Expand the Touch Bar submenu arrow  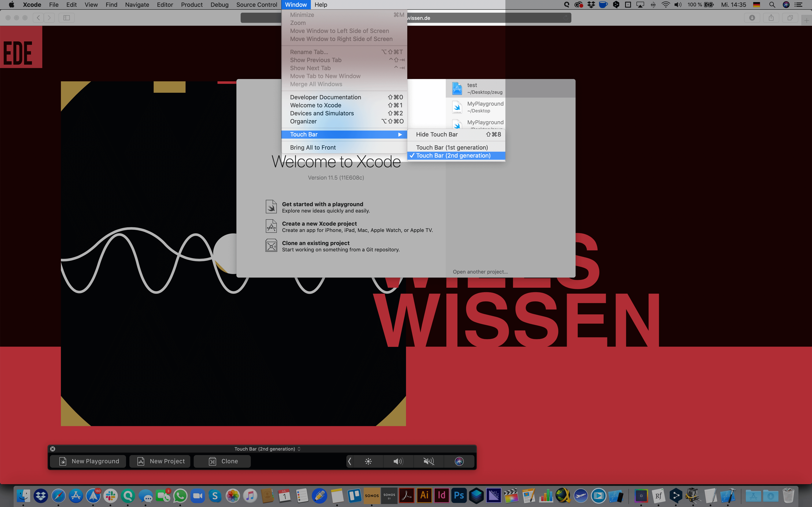pyautogui.click(x=400, y=135)
